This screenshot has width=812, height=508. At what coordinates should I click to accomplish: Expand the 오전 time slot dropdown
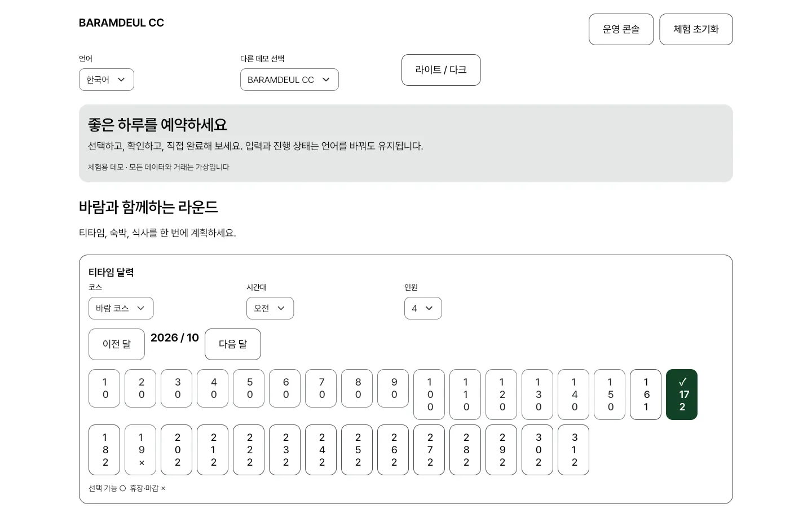(x=270, y=308)
